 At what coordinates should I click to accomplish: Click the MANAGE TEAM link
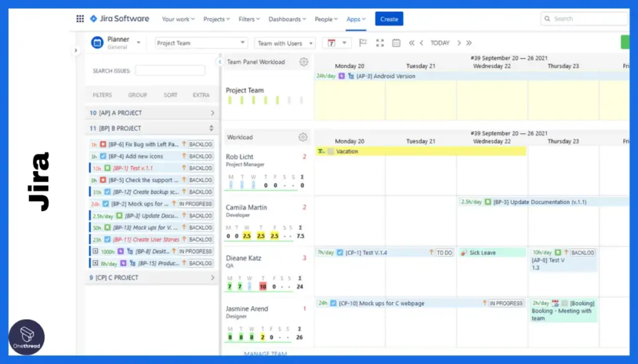[265, 353]
